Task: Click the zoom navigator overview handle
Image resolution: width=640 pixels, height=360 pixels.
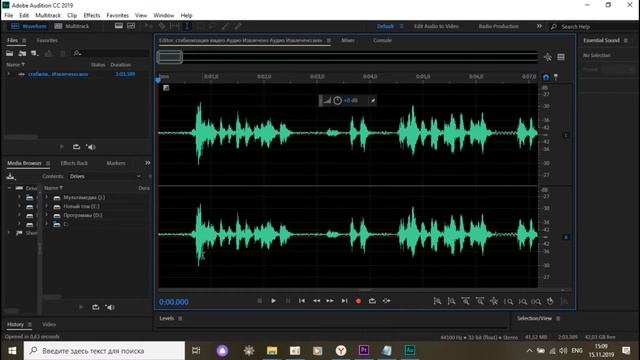Action: [x=170, y=57]
